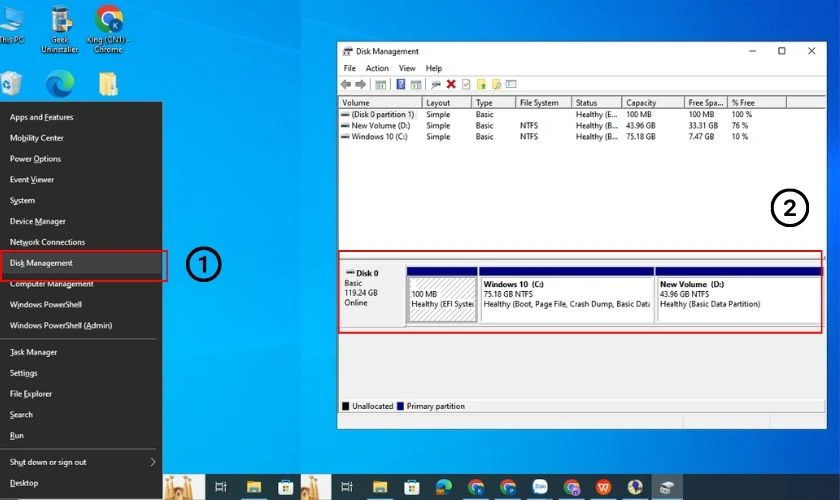This screenshot has width=840, height=500.
Task: Open the Microsoft Edge desktop icon
Action: [60, 84]
